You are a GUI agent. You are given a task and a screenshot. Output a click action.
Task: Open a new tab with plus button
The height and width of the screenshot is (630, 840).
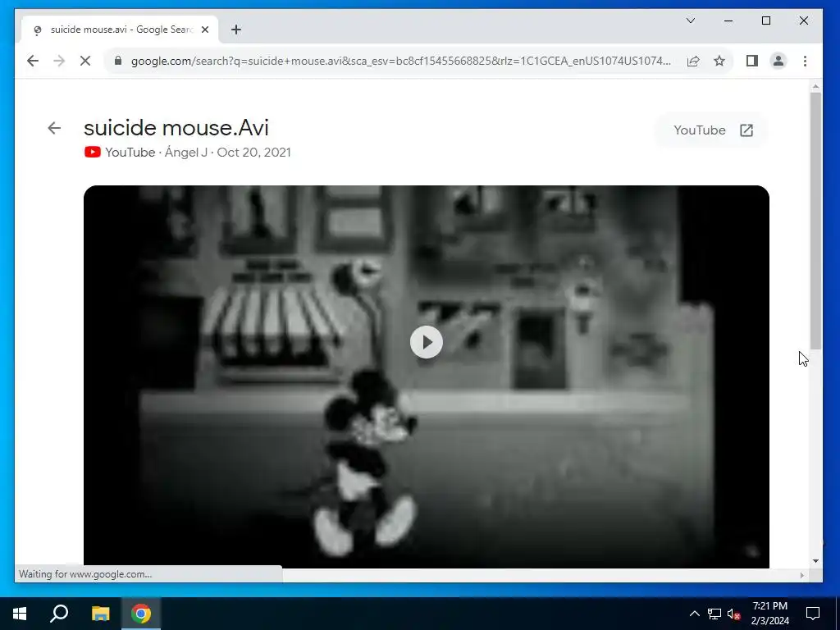pyautogui.click(x=236, y=30)
